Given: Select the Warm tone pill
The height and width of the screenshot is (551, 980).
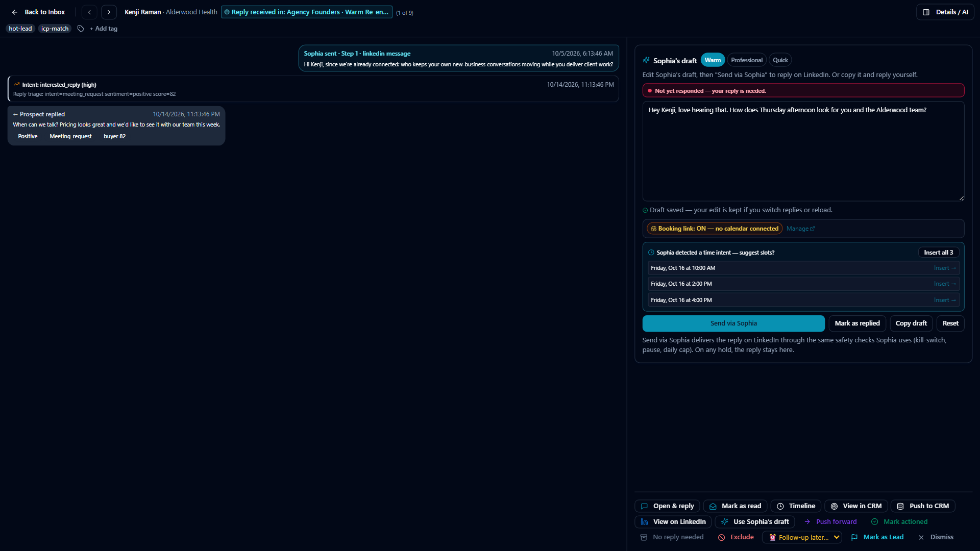Looking at the screenshot, I should click(713, 60).
